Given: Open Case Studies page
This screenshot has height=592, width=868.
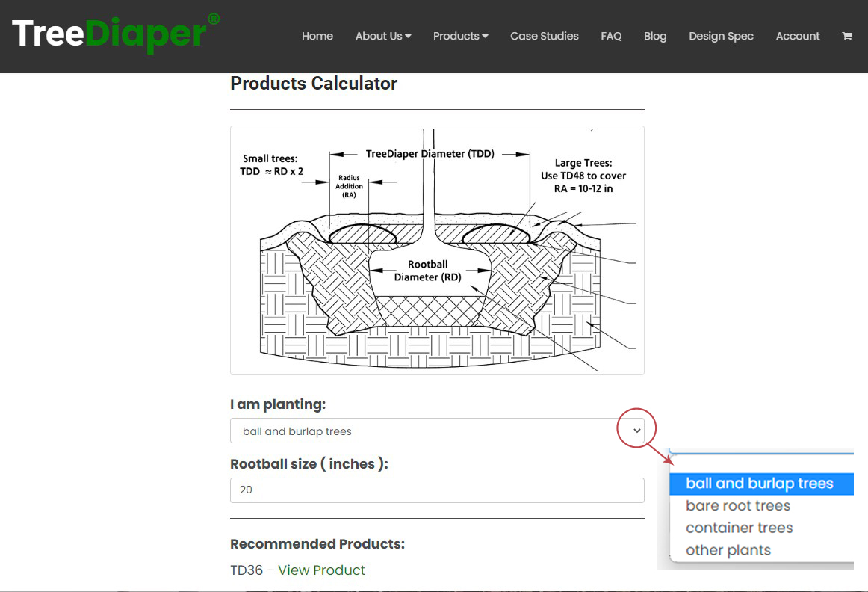Looking at the screenshot, I should click(544, 36).
